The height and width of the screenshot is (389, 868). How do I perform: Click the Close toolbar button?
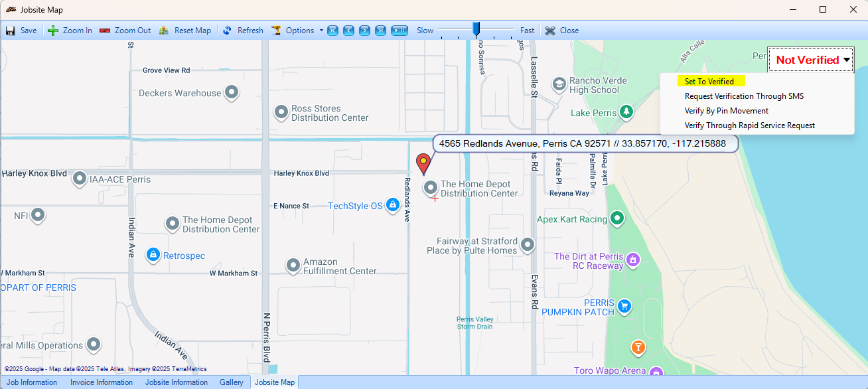(x=561, y=31)
